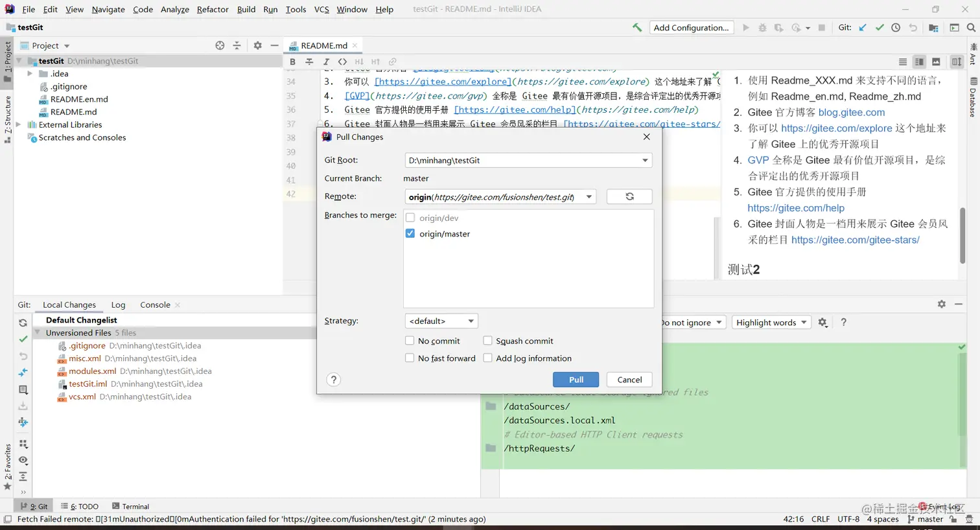Open Project panel settings gear
The width and height of the screenshot is (980, 530).
coord(258,45)
